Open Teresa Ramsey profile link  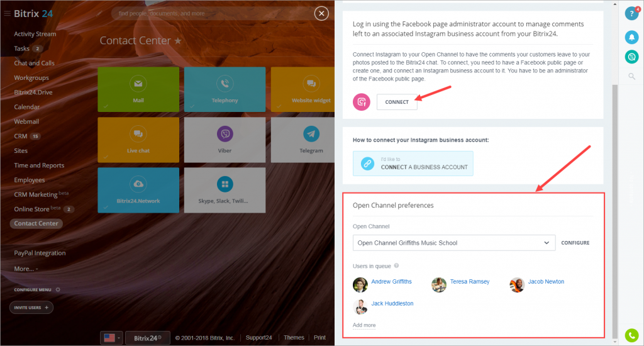point(469,281)
